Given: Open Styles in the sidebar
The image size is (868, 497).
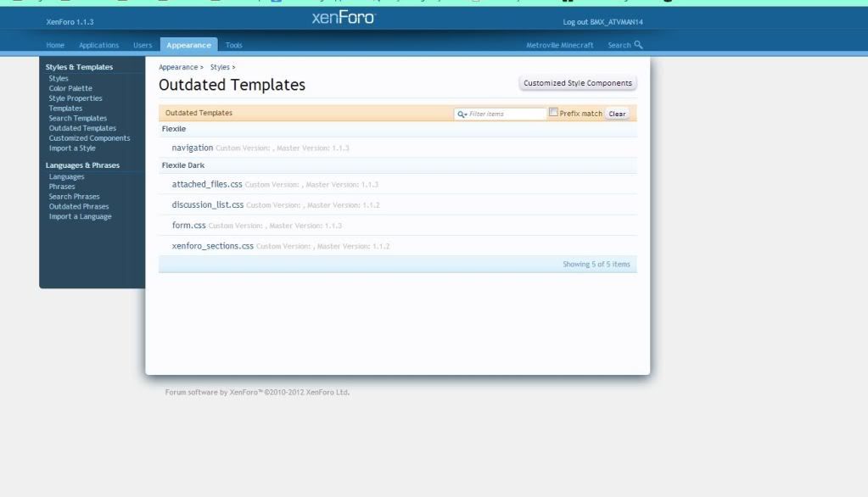Looking at the screenshot, I should click(59, 79).
